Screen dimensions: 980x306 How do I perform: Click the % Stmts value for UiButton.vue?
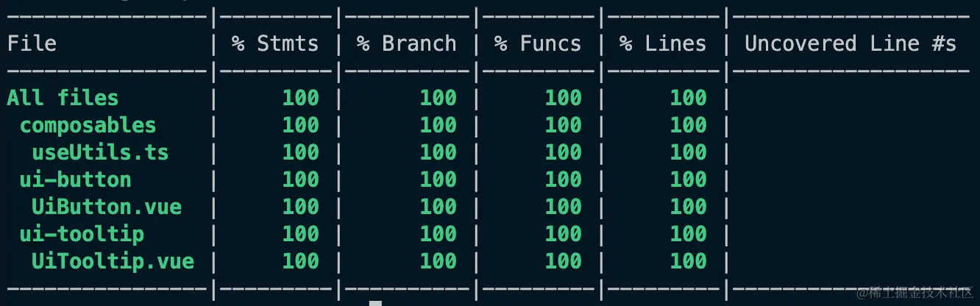tap(301, 207)
